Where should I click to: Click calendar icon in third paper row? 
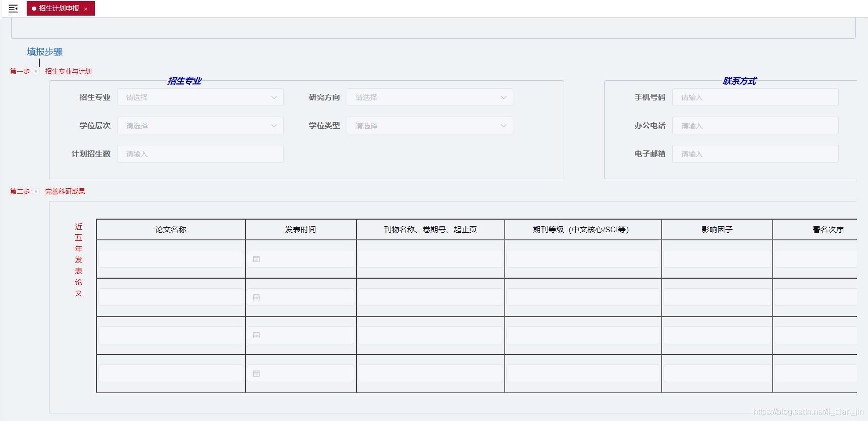256,335
